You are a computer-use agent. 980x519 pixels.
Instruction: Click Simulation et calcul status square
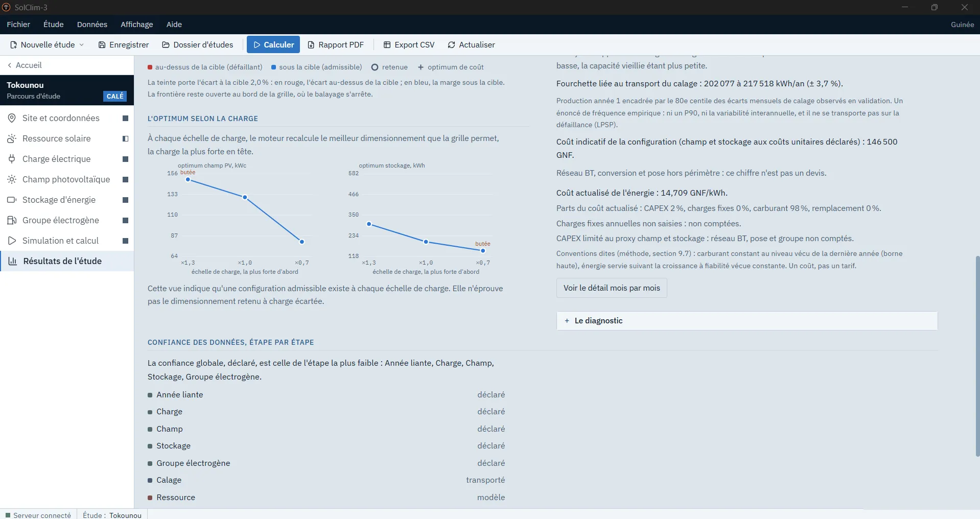(125, 241)
